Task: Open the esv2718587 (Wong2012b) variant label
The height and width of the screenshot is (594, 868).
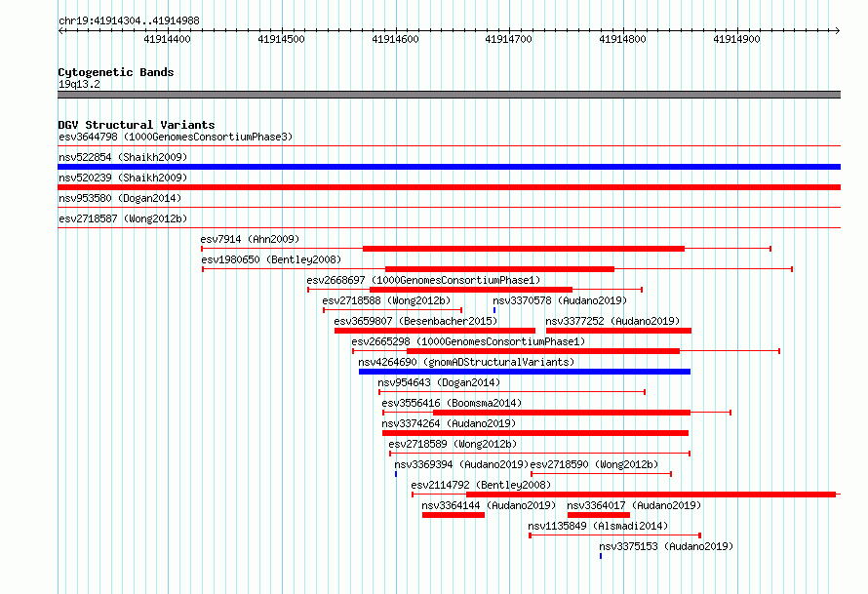Action: (x=123, y=218)
